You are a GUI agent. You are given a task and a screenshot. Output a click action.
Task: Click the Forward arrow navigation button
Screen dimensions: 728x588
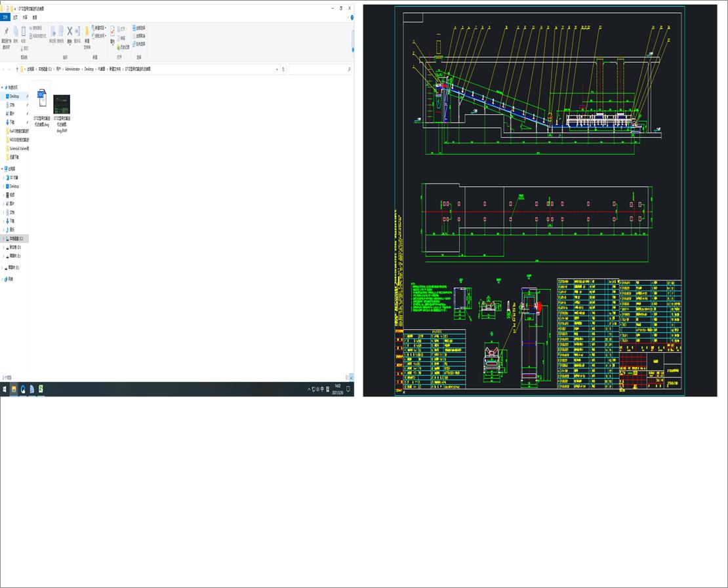tap(10, 69)
